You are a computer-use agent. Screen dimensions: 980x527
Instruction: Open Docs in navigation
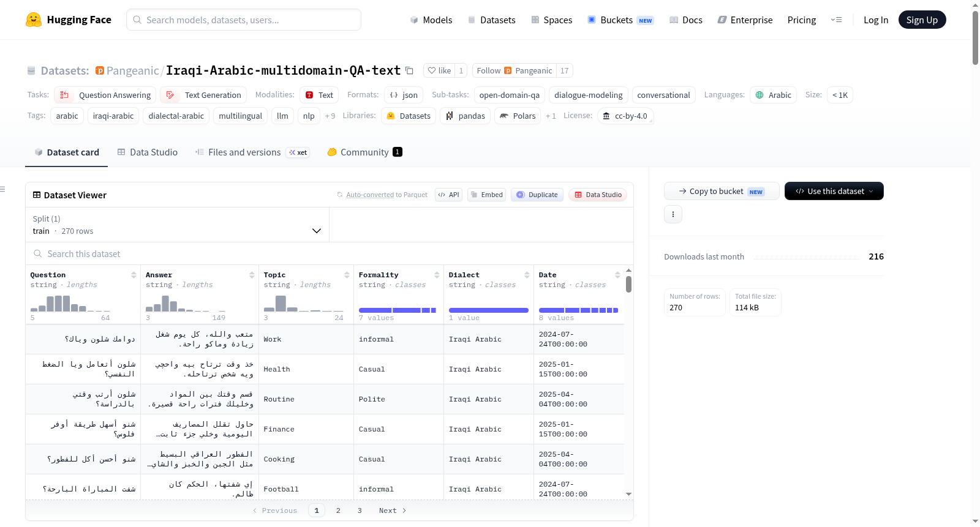[686, 20]
